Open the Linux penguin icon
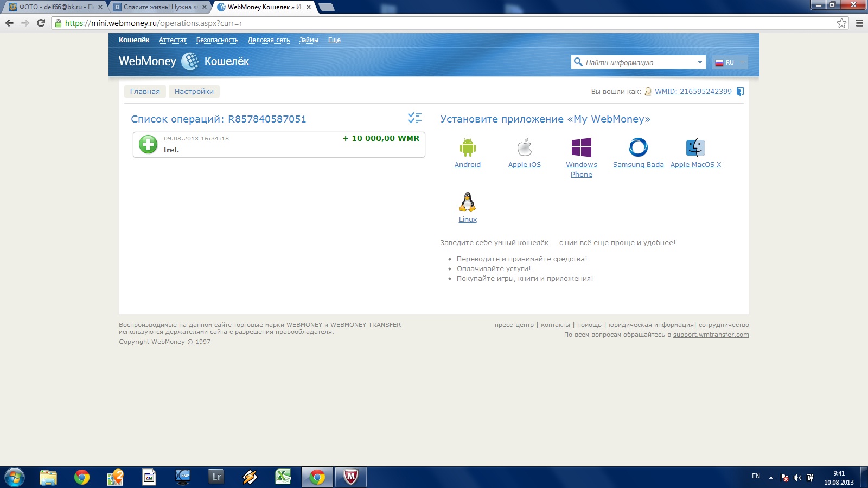Screen dimensions: 868x488 (468, 202)
